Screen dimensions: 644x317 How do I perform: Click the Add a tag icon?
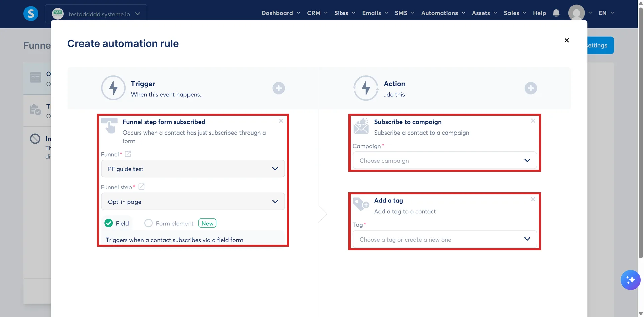click(x=361, y=204)
